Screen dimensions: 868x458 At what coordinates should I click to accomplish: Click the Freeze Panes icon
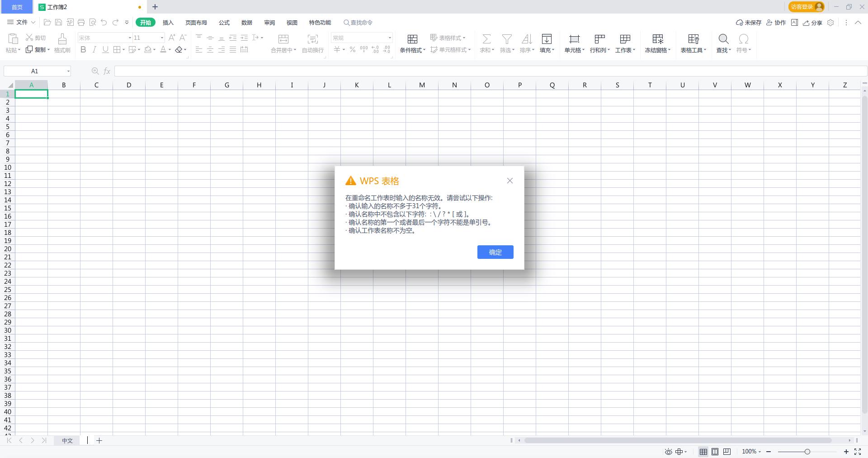tap(657, 43)
